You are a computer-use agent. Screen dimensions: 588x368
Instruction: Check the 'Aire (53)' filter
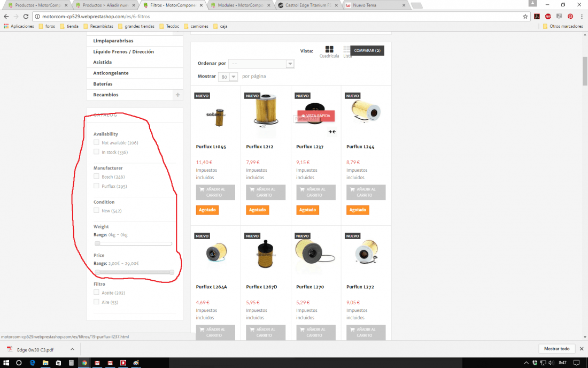pos(96,302)
